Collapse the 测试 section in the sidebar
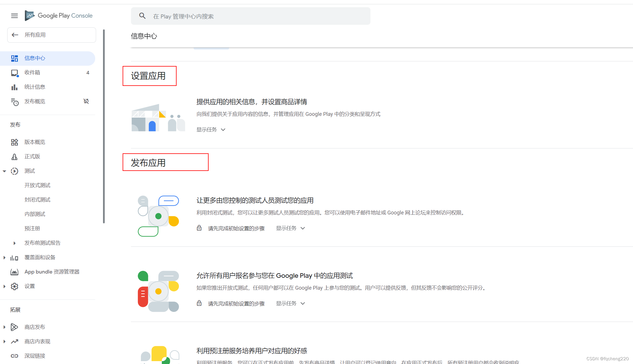Screen dimensions: 633x364 (x=4, y=171)
